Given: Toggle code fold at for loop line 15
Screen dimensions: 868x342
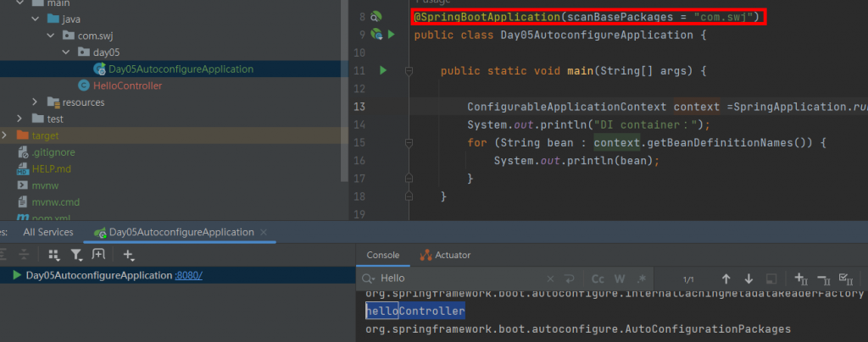Looking at the screenshot, I should click(409, 142).
